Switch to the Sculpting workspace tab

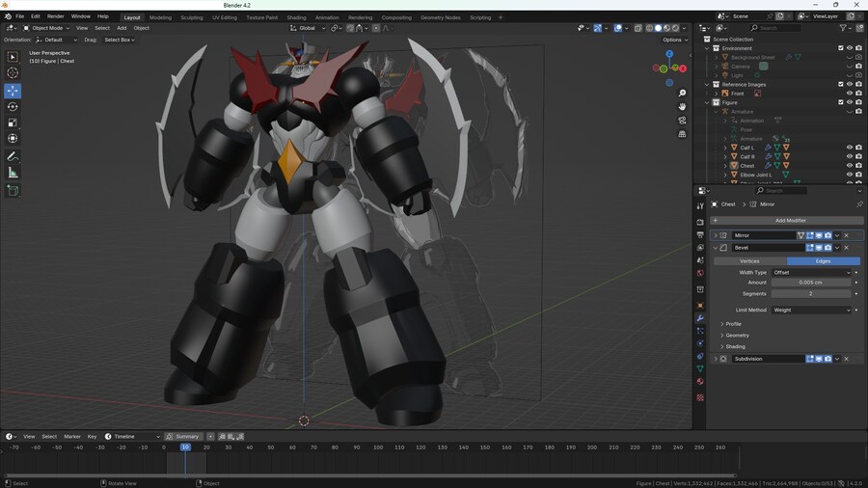click(192, 17)
